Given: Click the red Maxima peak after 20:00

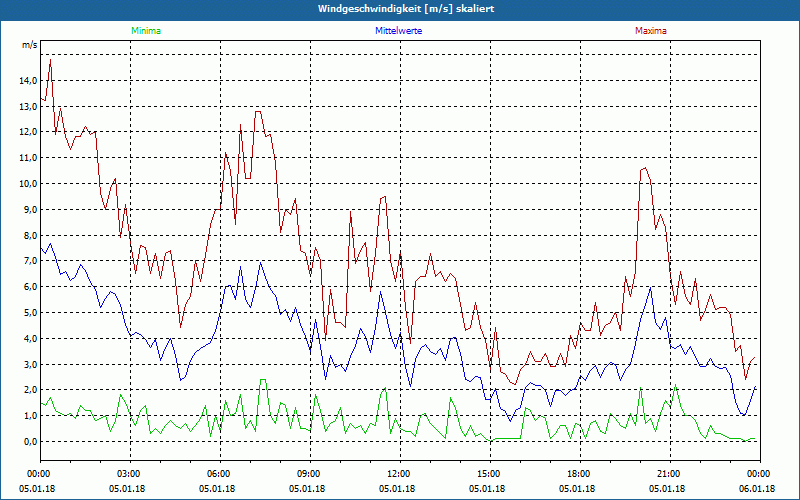Looking at the screenshot, I should tap(645, 168).
